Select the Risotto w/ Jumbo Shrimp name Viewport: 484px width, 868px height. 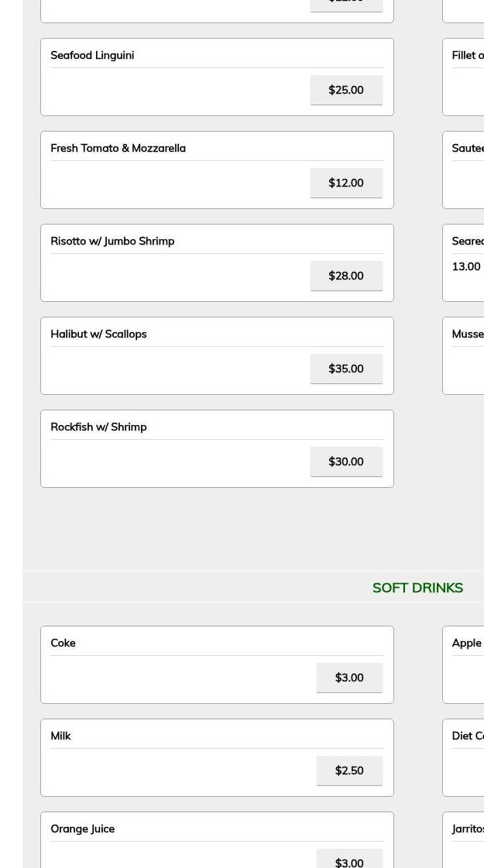[112, 241]
